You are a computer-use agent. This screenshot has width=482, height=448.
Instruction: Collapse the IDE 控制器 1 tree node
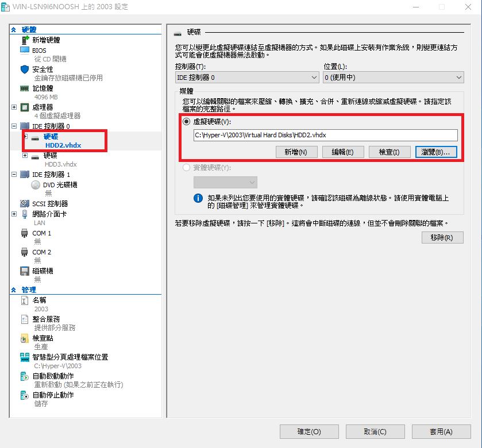pos(14,174)
